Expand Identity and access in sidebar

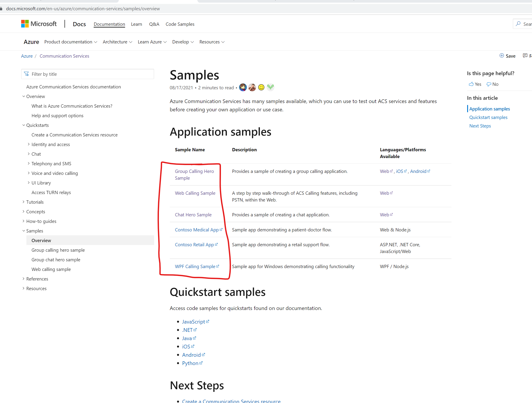pos(29,144)
